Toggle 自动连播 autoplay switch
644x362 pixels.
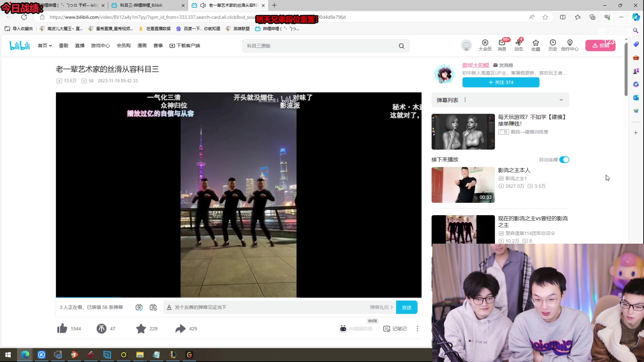[x=564, y=160]
